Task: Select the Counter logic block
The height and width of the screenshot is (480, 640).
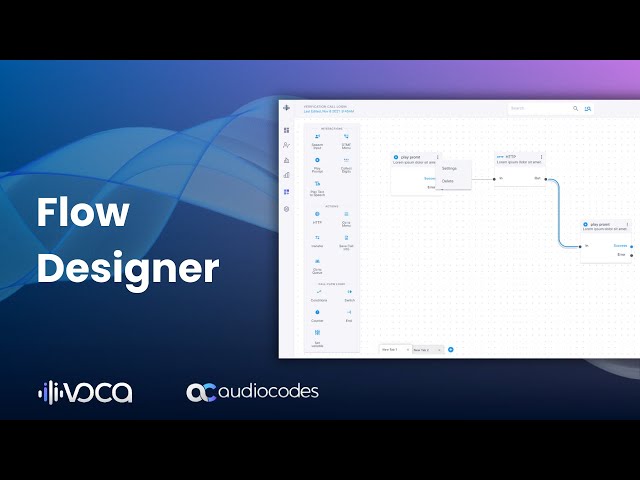Action: pos(317,316)
